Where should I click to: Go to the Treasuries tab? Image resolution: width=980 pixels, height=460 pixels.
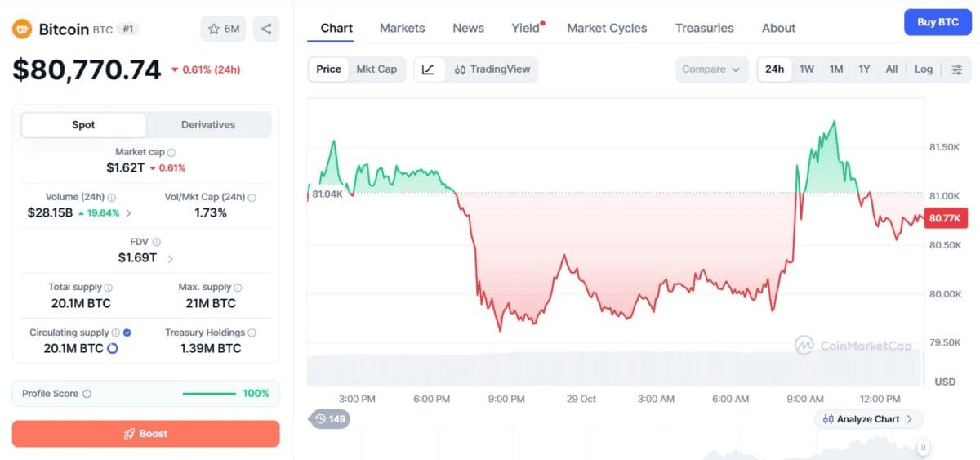click(705, 28)
